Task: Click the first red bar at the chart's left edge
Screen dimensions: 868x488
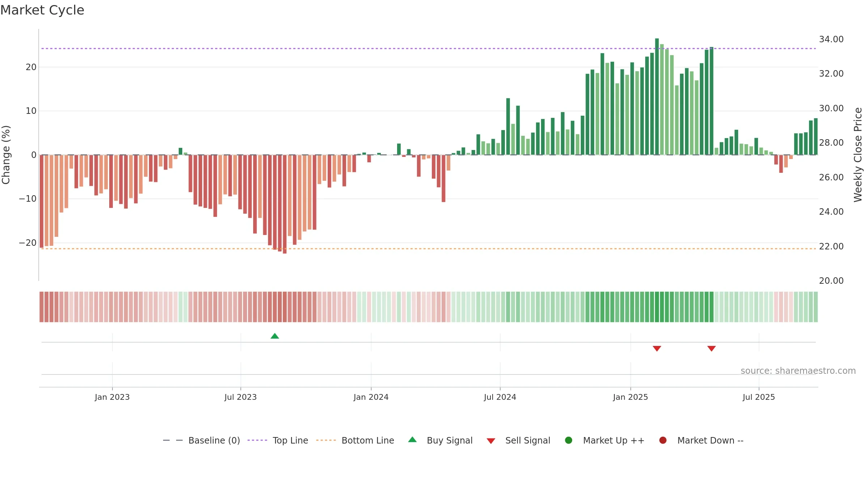Action: [x=42, y=201]
